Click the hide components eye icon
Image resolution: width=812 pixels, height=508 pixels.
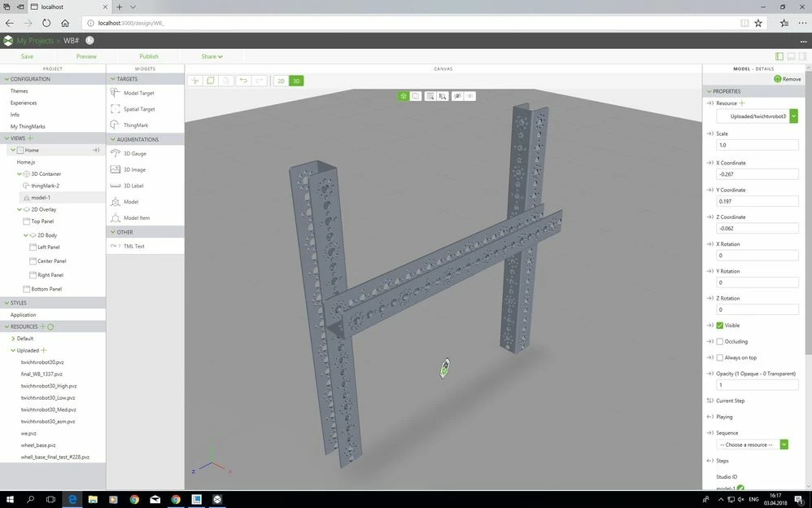[457, 96]
